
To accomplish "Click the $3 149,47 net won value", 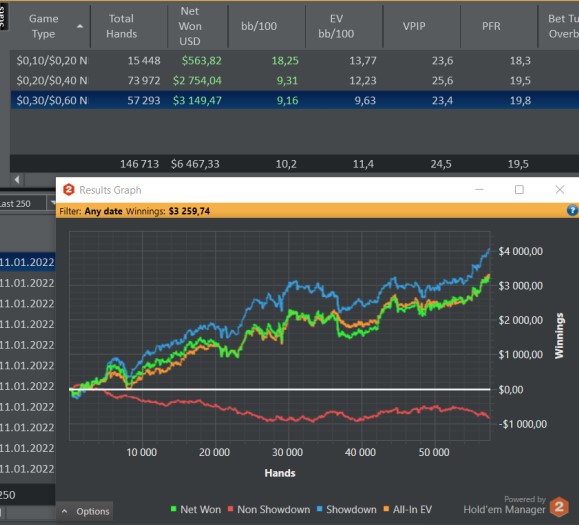I will point(197,100).
